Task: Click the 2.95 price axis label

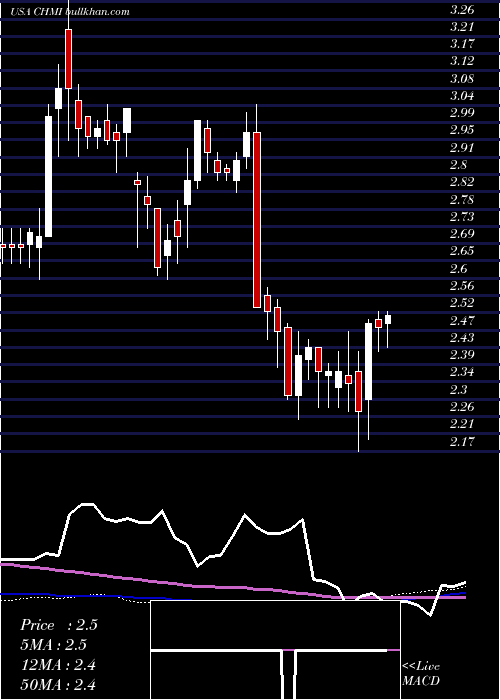Action: [x=462, y=130]
